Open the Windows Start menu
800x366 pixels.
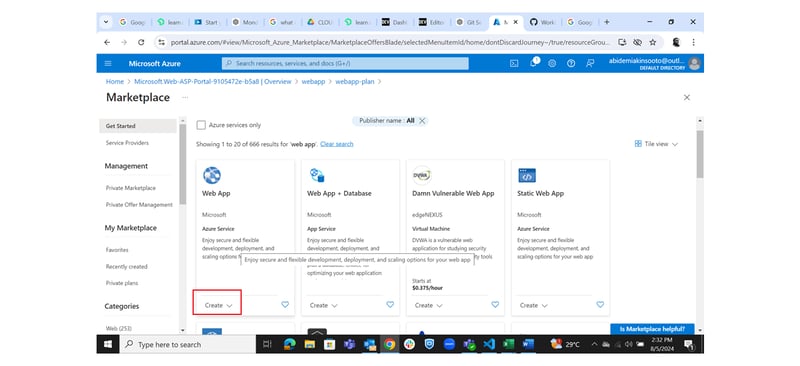pyautogui.click(x=108, y=345)
